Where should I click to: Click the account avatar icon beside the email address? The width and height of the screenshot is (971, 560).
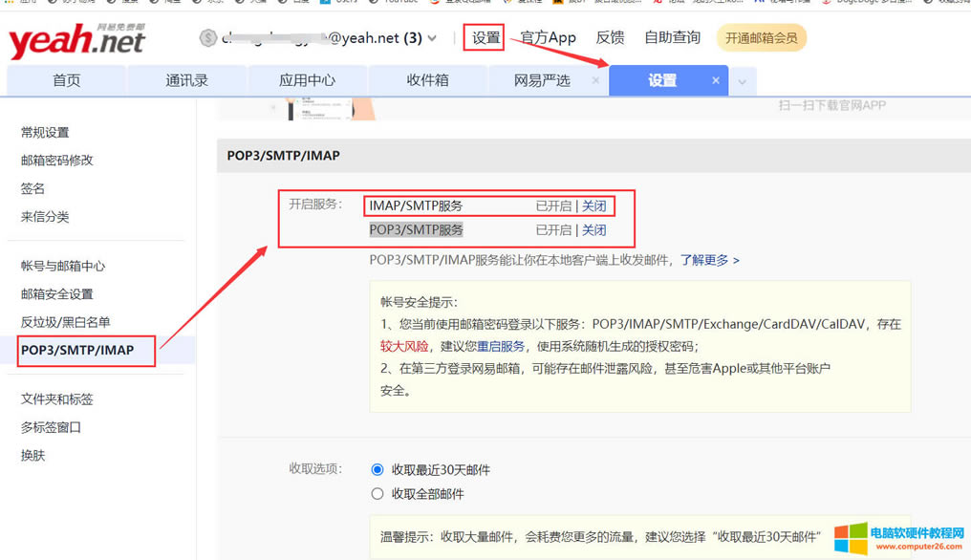(x=209, y=37)
